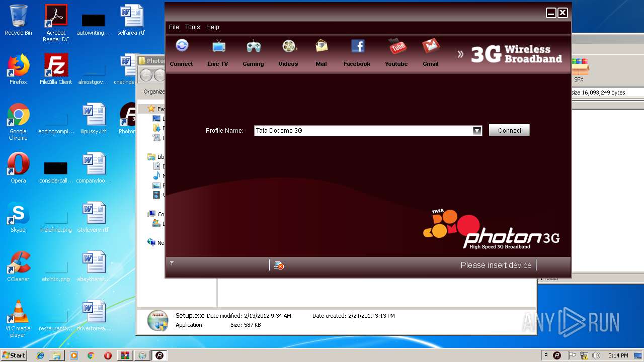Open Opera from the taskbar
644x362 pixels.
108,355
